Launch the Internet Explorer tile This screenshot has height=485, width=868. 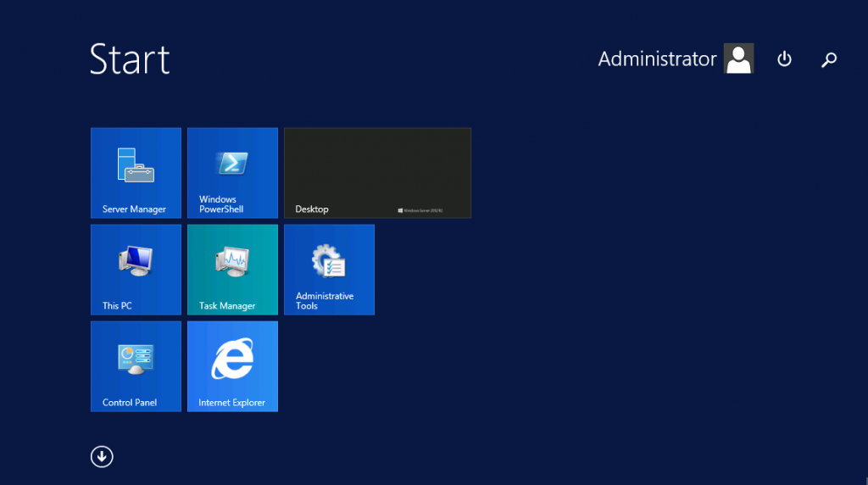coord(232,366)
